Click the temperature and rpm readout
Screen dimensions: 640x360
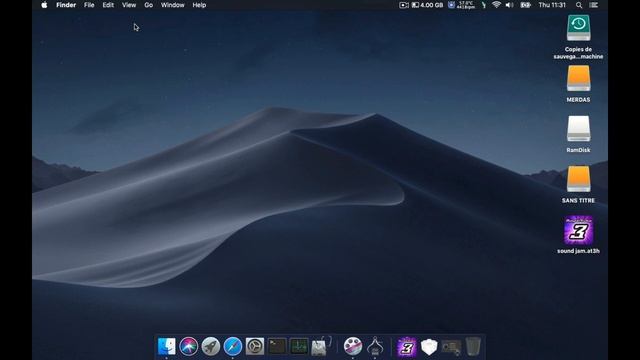click(x=466, y=5)
